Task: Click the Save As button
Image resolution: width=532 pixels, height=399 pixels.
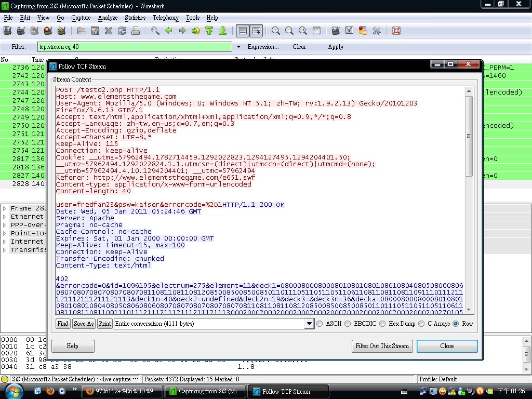Action: click(84, 324)
